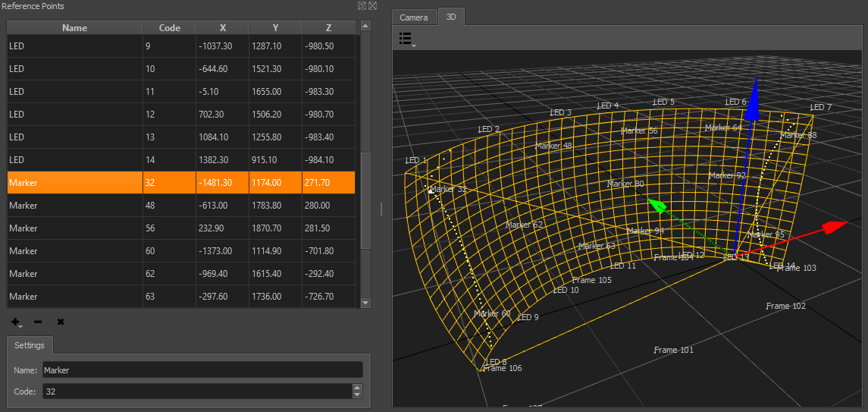Open the 3D view options list menu
The height and width of the screenshot is (412, 868).
(x=406, y=39)
